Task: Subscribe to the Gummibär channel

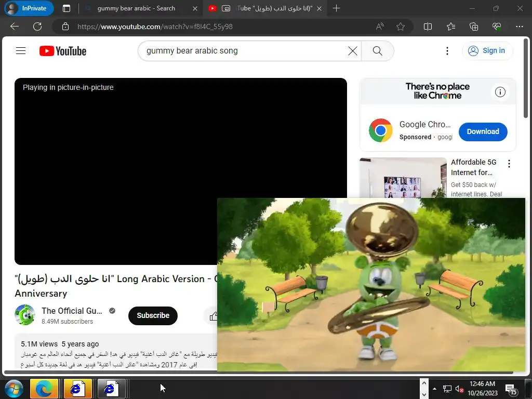Action: [153, 315]
